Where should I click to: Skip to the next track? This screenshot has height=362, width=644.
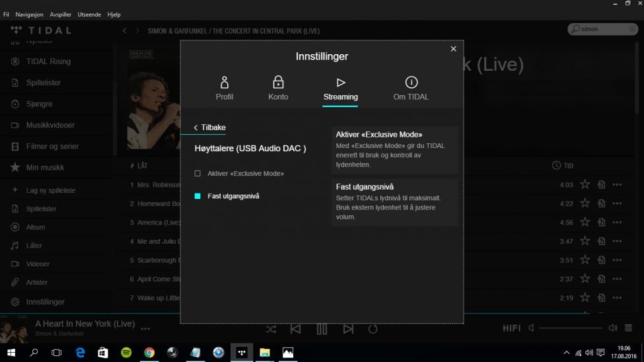(348, 329)
